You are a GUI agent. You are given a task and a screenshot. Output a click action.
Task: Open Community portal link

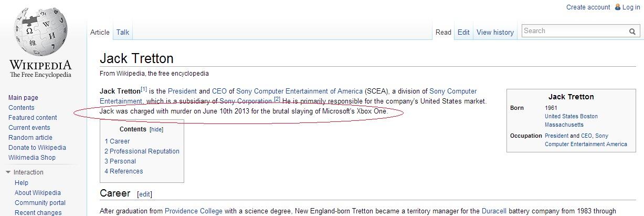pyautogui.click(x=40, y=203)
